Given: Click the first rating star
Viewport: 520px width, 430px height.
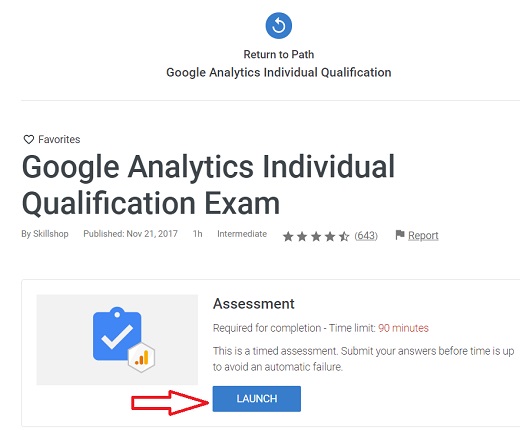Looking at the screenshot, I should [x=288, y=237].
